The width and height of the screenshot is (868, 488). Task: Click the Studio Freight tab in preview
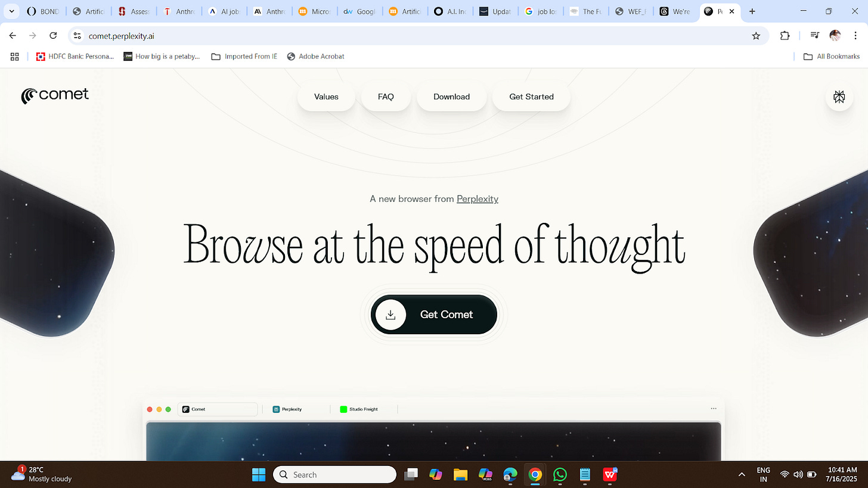point(358,409)
